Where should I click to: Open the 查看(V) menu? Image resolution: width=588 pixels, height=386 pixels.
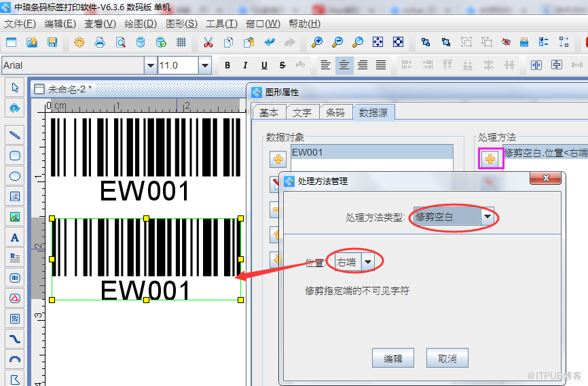point(100,24)
